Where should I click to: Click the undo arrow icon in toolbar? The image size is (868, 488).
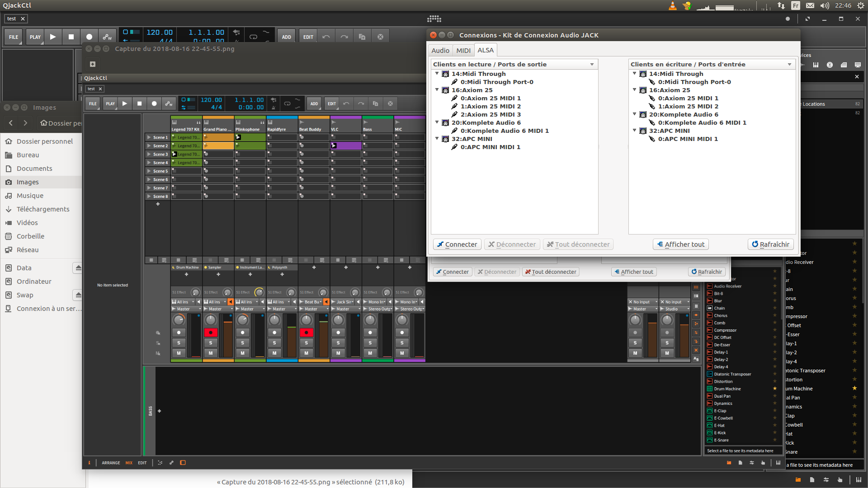point(326,37)
